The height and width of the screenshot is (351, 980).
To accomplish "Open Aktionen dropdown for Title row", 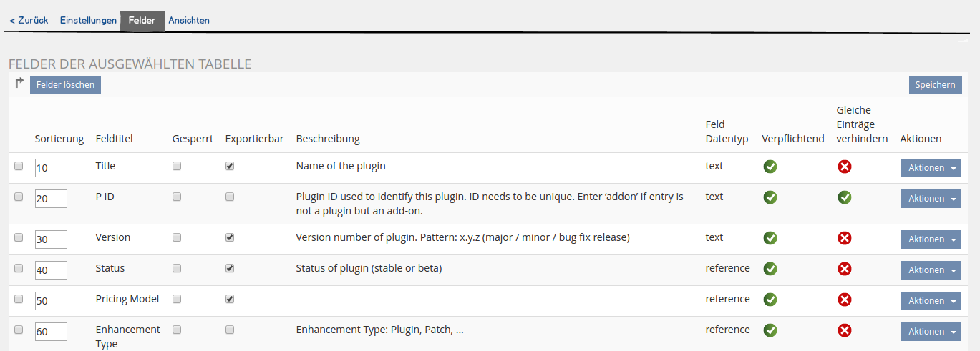I will (931, 168).
